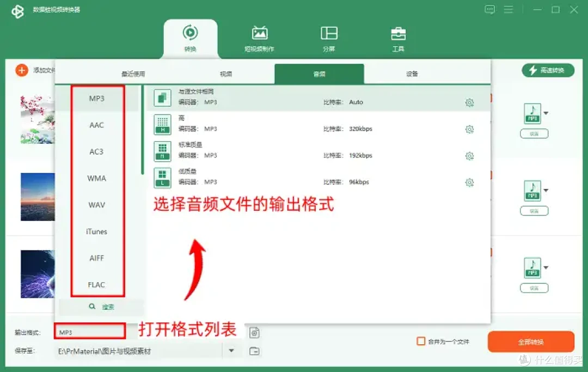Select the sunset seascape thumbnail
Image resolution: width=588 pixels, height=372 pixels.
pyautogui.click(x=38, y=197)
